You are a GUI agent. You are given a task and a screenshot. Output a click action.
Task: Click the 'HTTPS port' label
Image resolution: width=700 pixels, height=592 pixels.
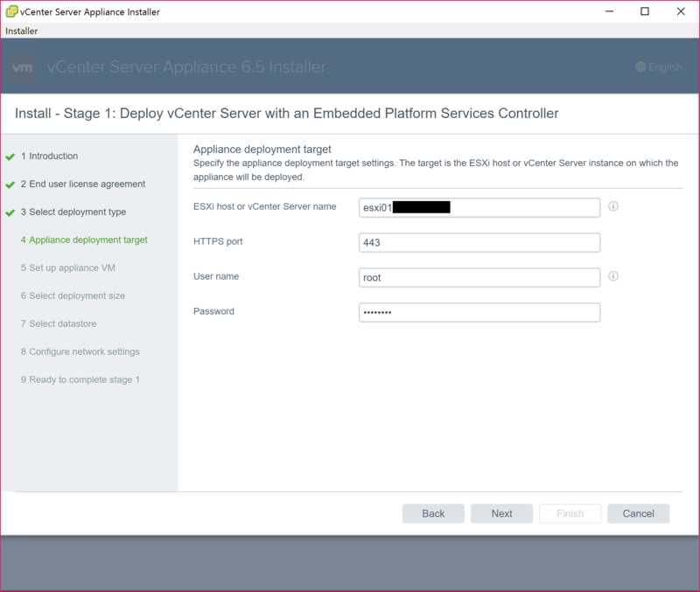[218, 241]
